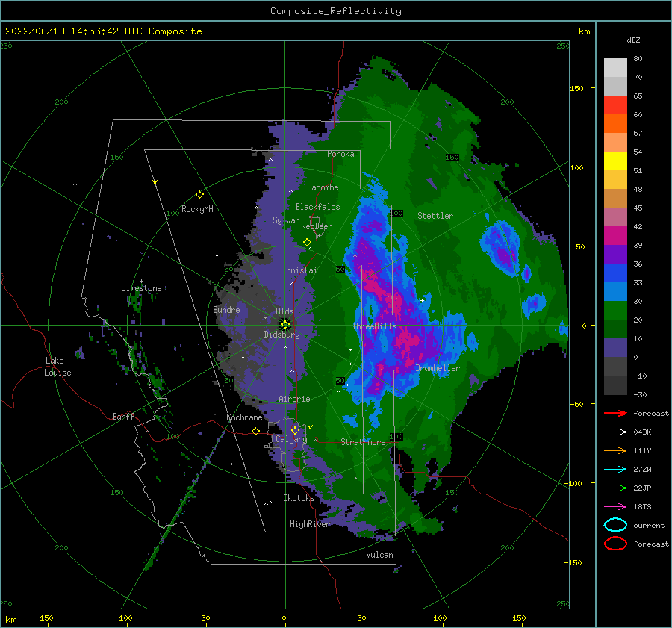Click the -150 tick on the bottom axis
Screen dimensions: 672x628
(x=44, y=618)
